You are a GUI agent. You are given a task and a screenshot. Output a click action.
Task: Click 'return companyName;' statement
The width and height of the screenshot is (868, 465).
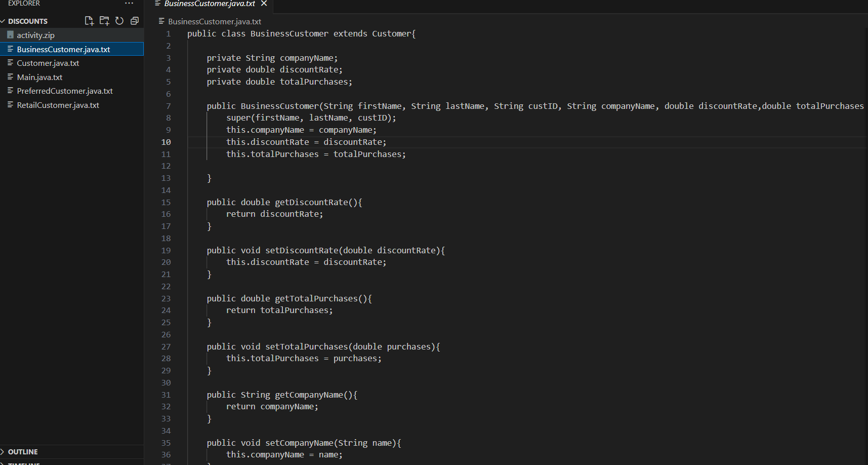pyautogui.click(x=272, y=407)
